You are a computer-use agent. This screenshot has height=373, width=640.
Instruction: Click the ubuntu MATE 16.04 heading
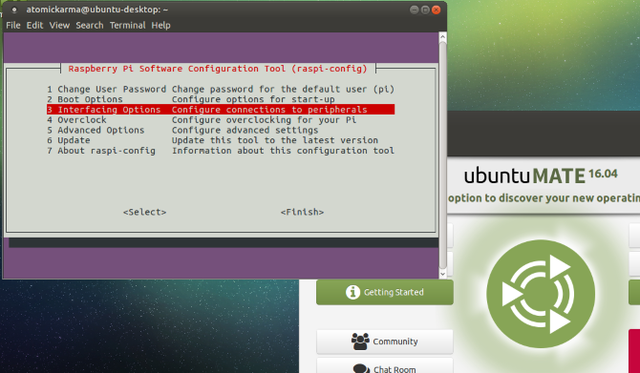540,175
